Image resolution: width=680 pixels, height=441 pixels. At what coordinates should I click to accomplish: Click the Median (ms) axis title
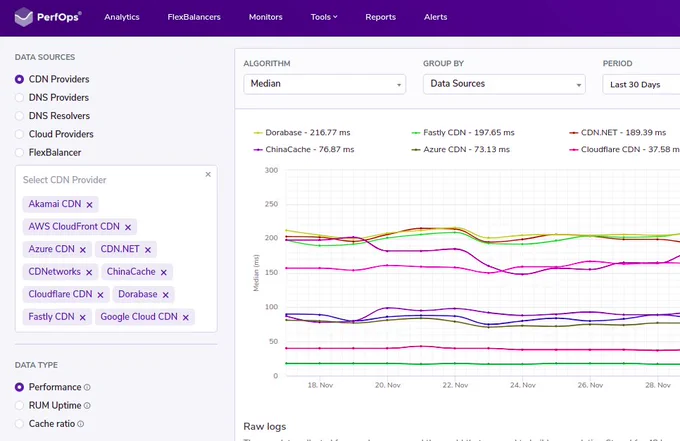tap(256, 273)
